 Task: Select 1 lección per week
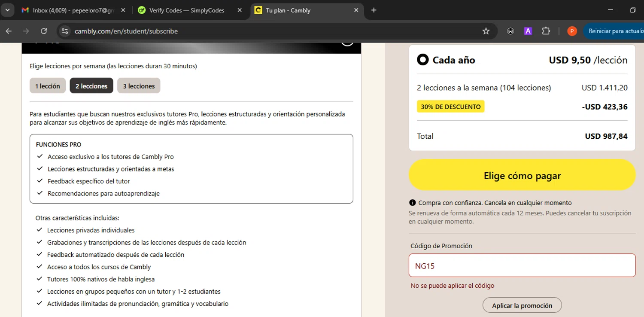48,86
